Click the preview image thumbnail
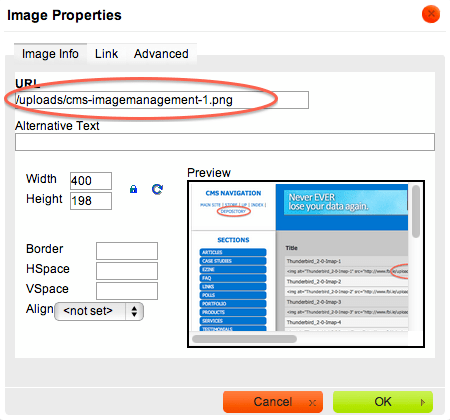 [x=300, y=257]
